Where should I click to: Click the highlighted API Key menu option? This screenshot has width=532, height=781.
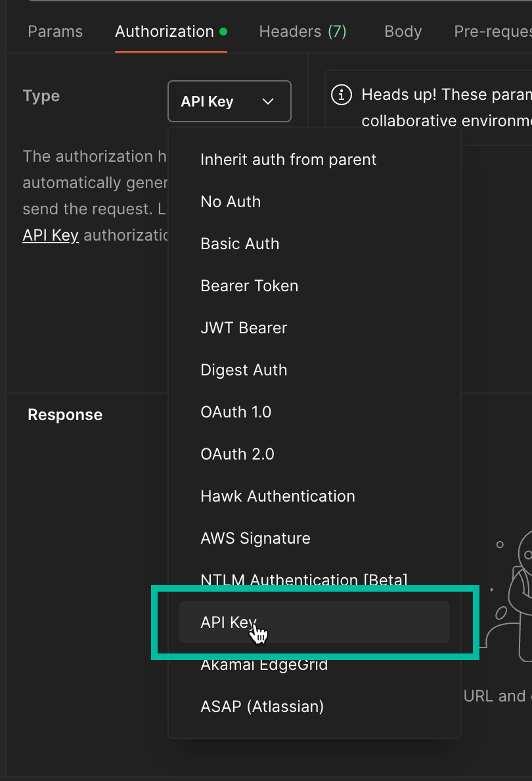[315, 622]
